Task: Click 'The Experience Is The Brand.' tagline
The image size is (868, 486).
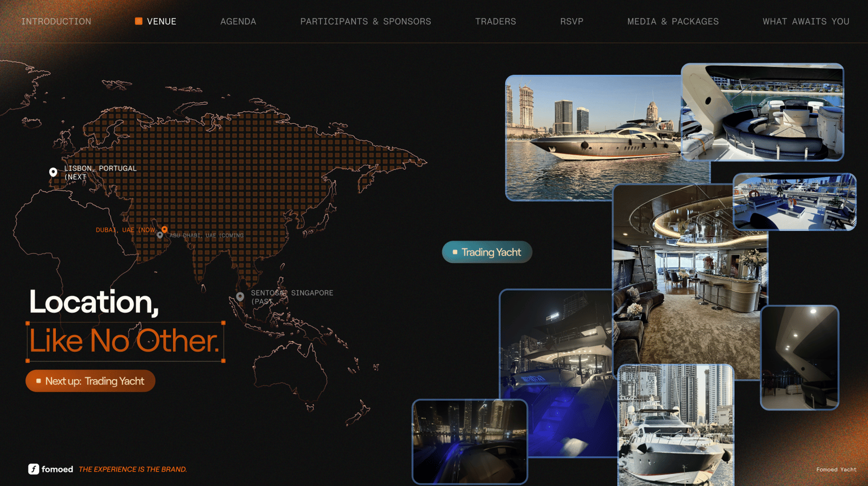Action: pos(133,470)
